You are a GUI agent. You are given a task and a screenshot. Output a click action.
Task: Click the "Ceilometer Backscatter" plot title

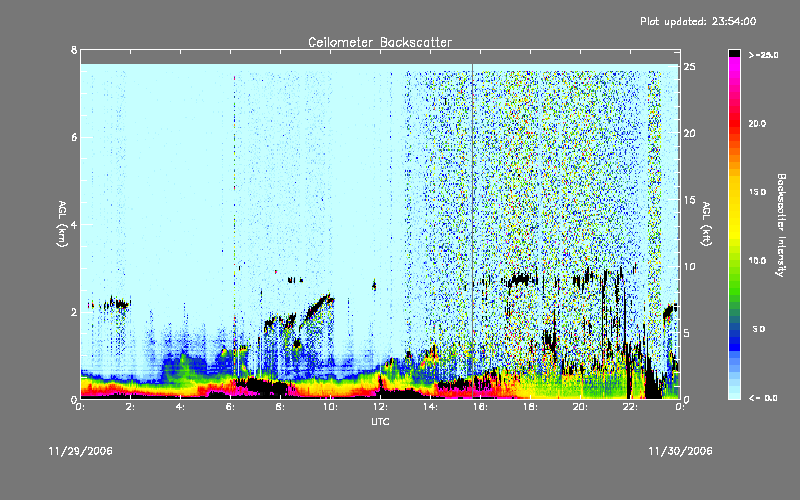pyautogui.click(x=380, y=42)
